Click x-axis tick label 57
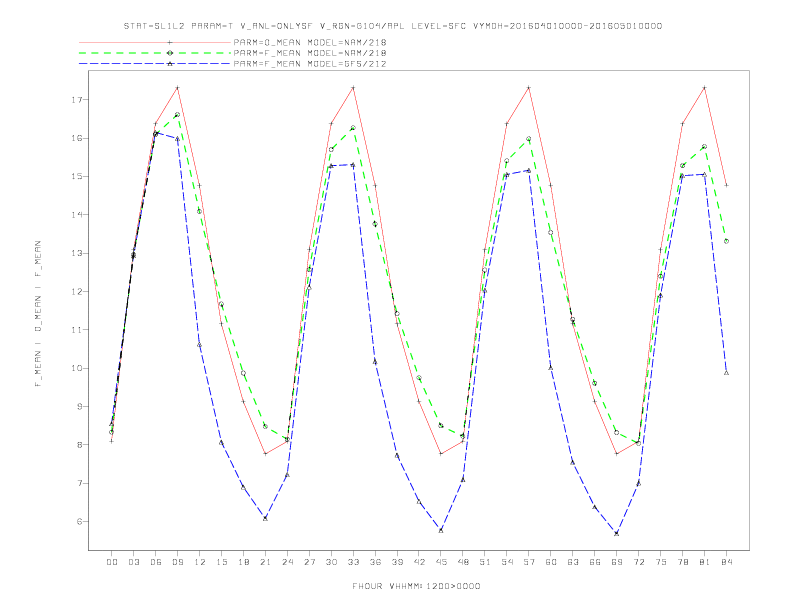The height and width of the screenshot is (612, 792). tap(529, 562)
